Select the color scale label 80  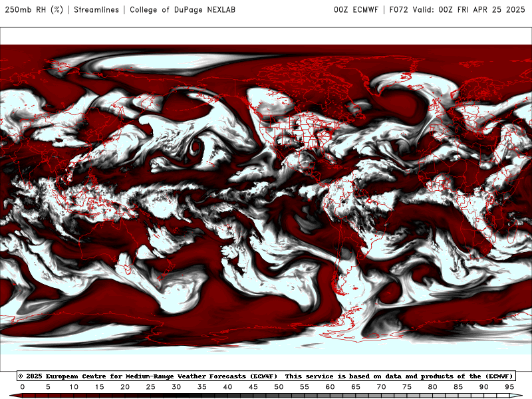click(433, 387)
